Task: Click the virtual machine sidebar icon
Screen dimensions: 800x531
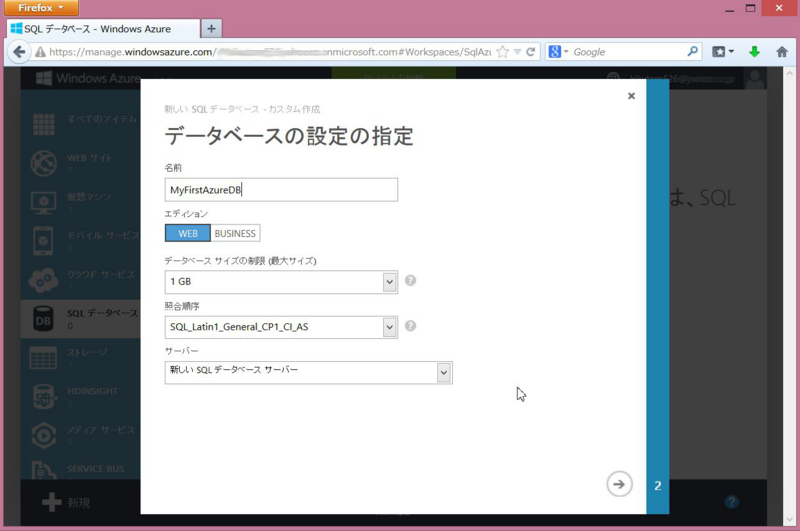Action: 43,203
